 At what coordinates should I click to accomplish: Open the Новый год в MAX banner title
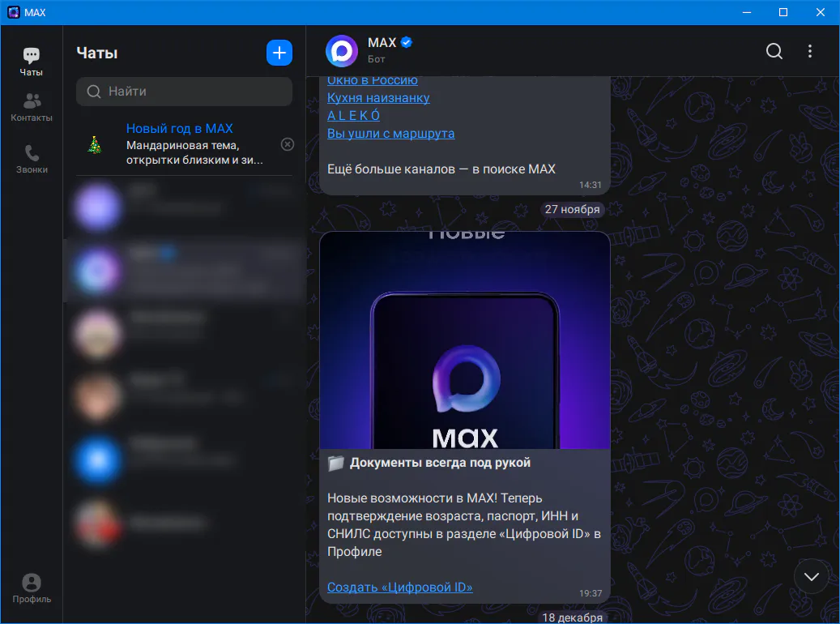point(180,129)
